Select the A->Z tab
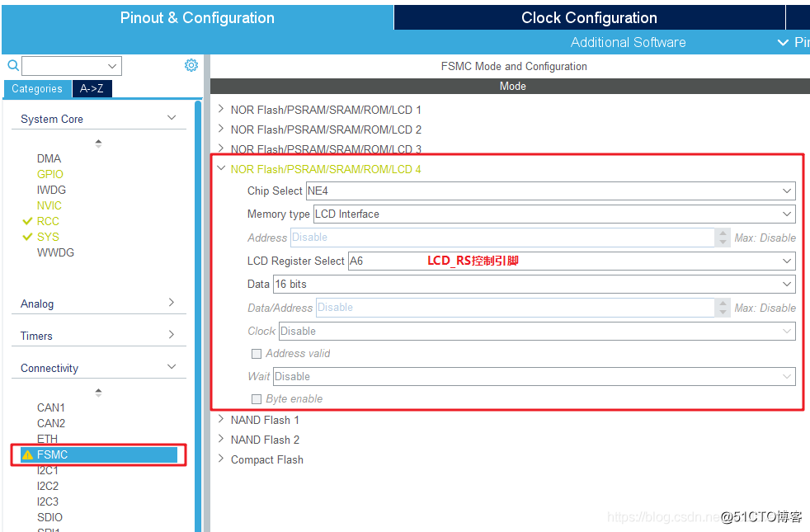 92,89
